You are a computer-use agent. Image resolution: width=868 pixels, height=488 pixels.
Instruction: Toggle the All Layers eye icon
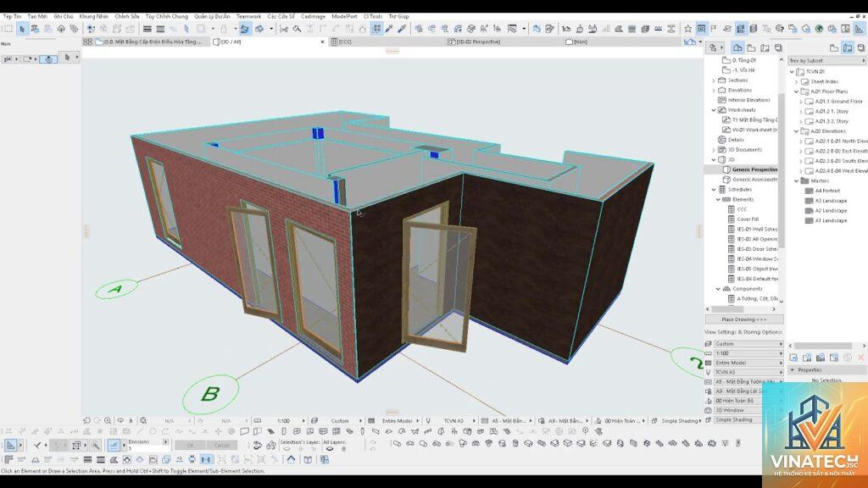tap(330, 449)
